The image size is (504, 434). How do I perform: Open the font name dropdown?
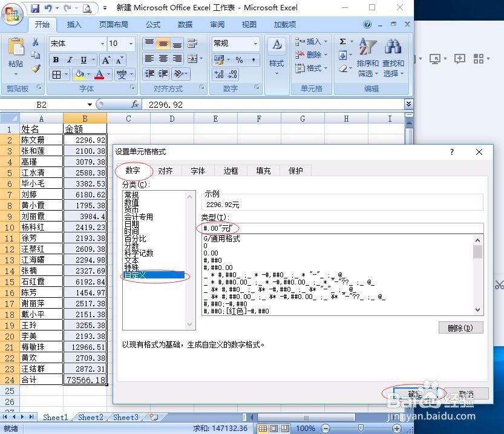(102, 44)
